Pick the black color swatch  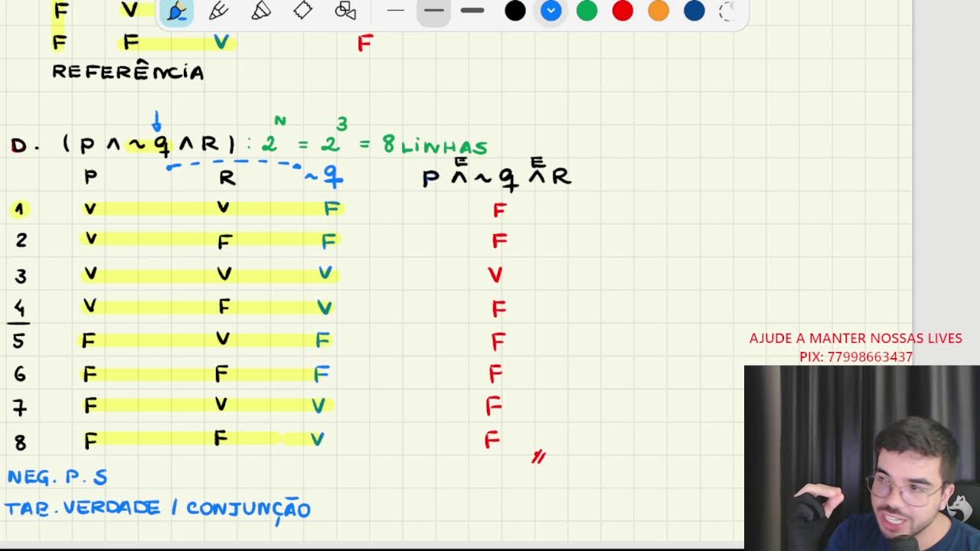[x=515, y=11]
